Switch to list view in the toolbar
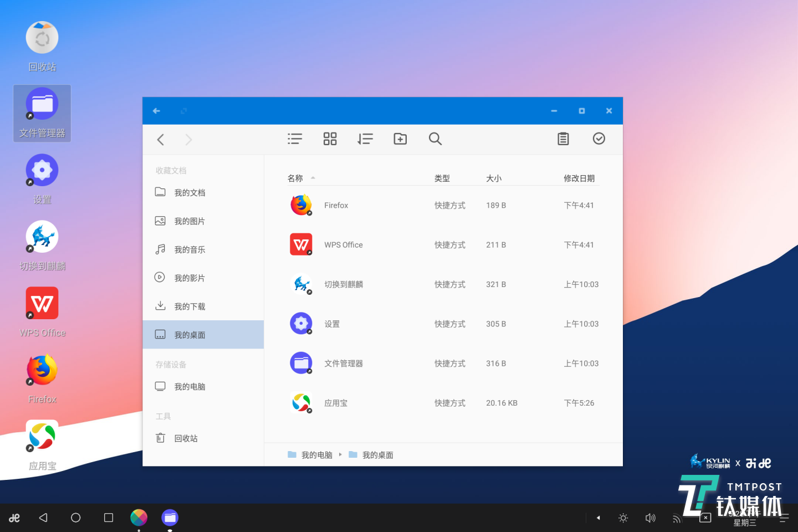798x532 pixels. pos(294,139)
